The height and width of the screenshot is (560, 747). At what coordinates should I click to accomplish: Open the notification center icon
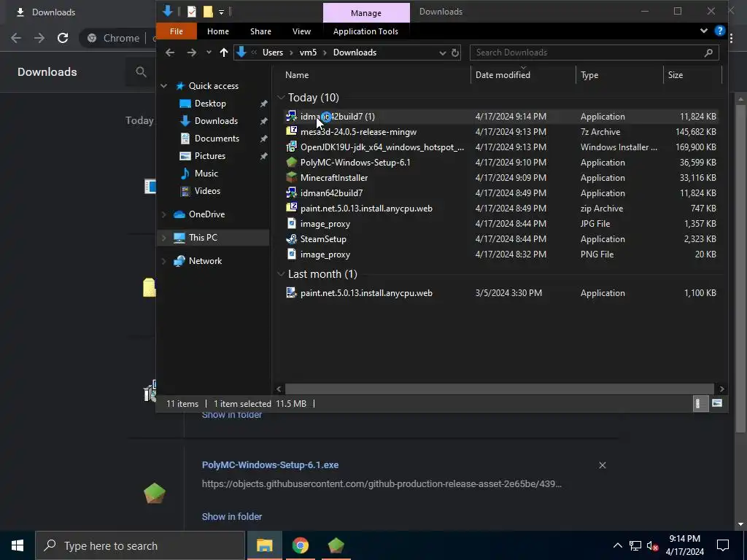(x=723, y=545)
